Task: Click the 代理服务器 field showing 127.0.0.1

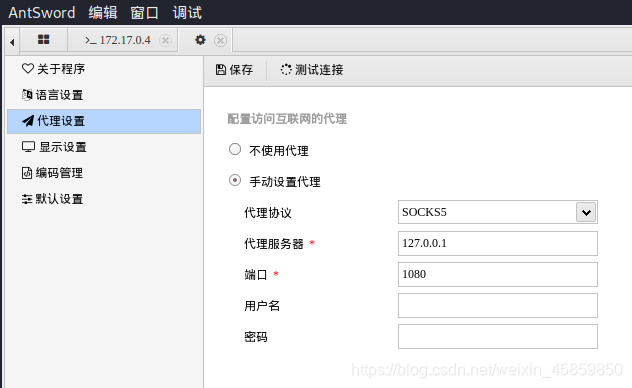Action: coord(498,243)
